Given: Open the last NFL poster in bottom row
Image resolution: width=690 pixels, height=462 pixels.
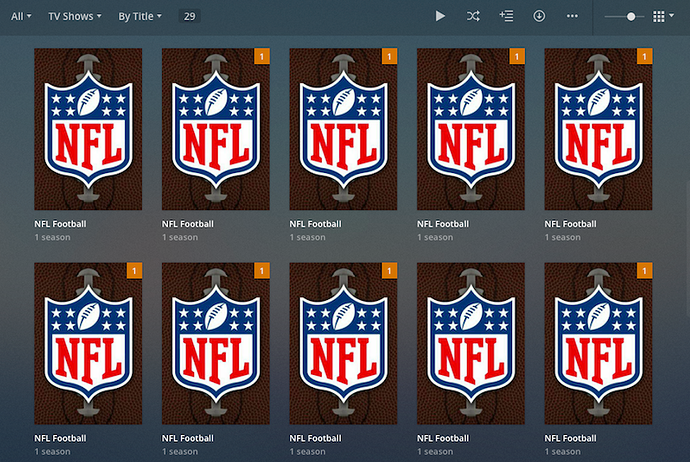Looking at the screenshot, I should pyautogui.click(x=598, y=343).
